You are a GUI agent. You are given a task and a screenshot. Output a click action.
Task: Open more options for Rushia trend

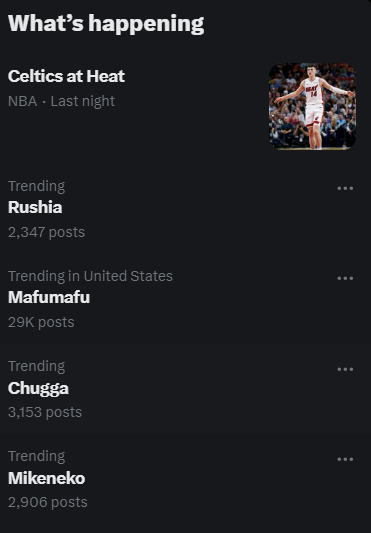pyautogui.click(x=345, y=188)
